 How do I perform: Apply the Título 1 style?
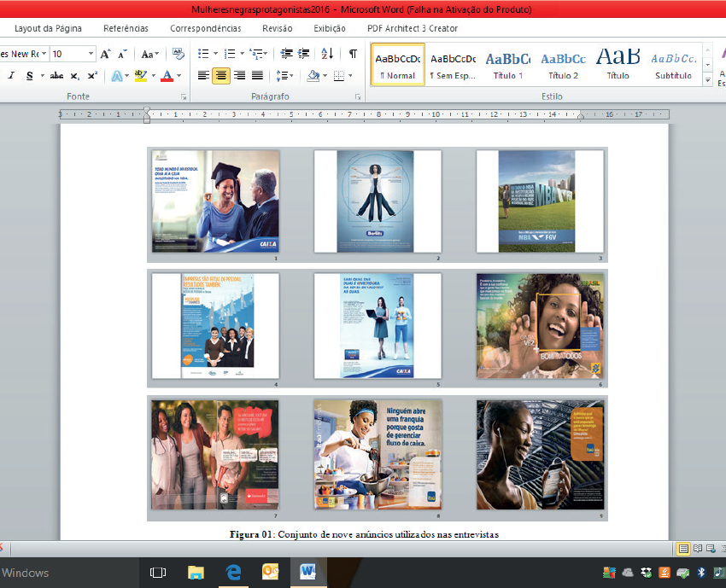508,65
